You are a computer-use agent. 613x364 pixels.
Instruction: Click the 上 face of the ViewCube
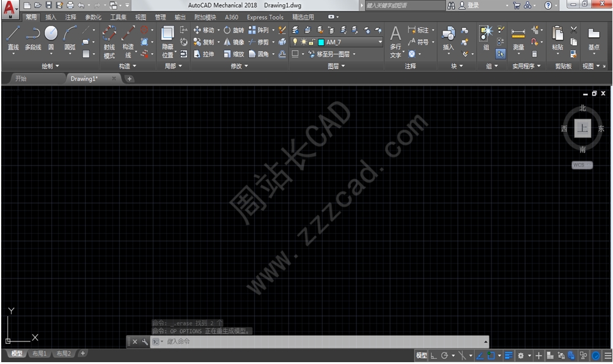pos(582,128)
